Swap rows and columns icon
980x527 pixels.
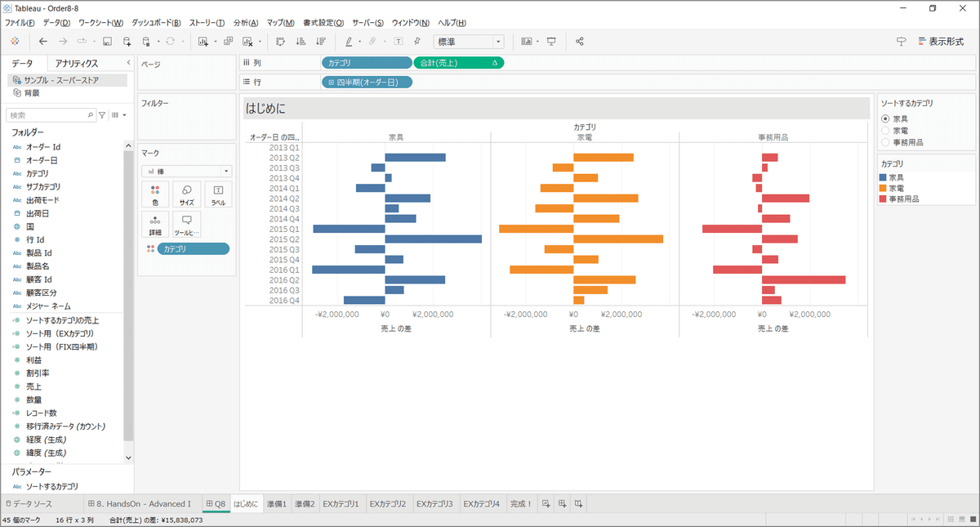(281, 41)
